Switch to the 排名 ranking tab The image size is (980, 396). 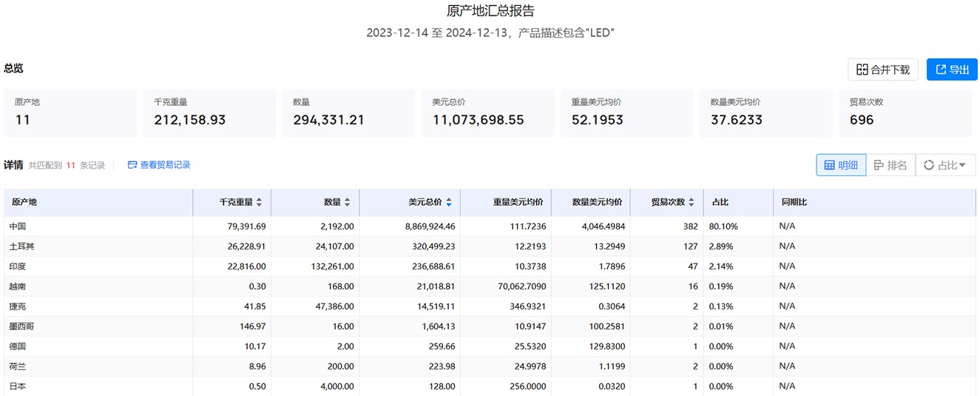(x=891, y=165)
